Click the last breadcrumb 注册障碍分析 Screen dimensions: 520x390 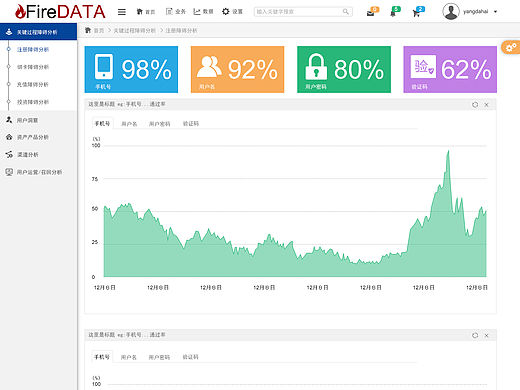(x=181, y=31)
